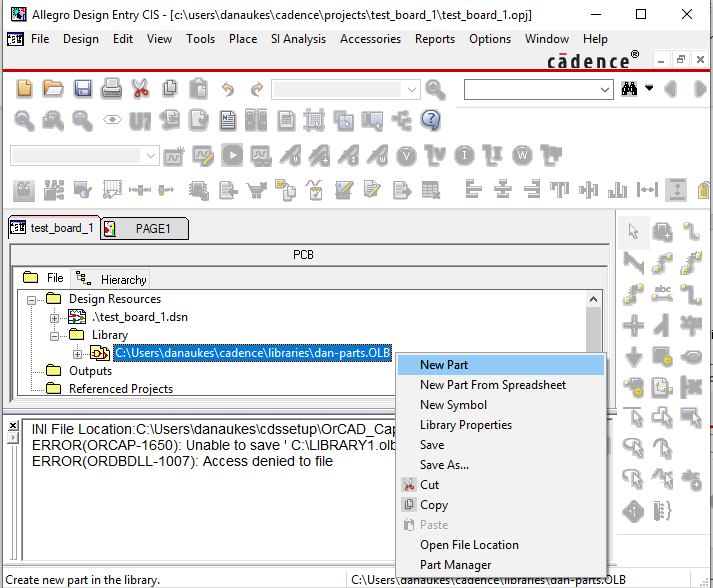Click the eye view icon
Image resolution: width=713 pixels, height=588 pixels.
tap(112, 120)
